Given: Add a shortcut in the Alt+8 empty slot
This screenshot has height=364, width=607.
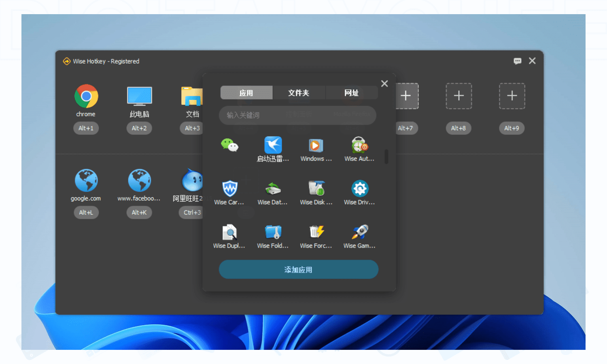Looking at the screenshot, I should tap(459, 96).
